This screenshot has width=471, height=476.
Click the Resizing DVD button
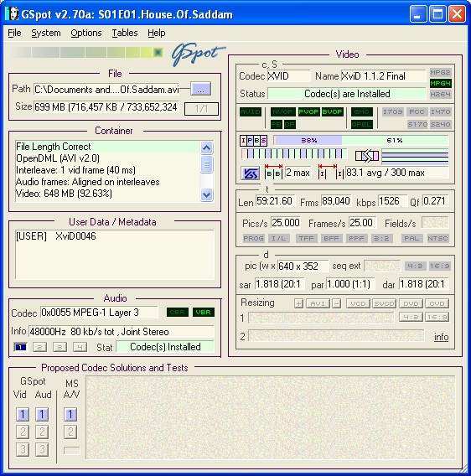click(x=411, y=303)
